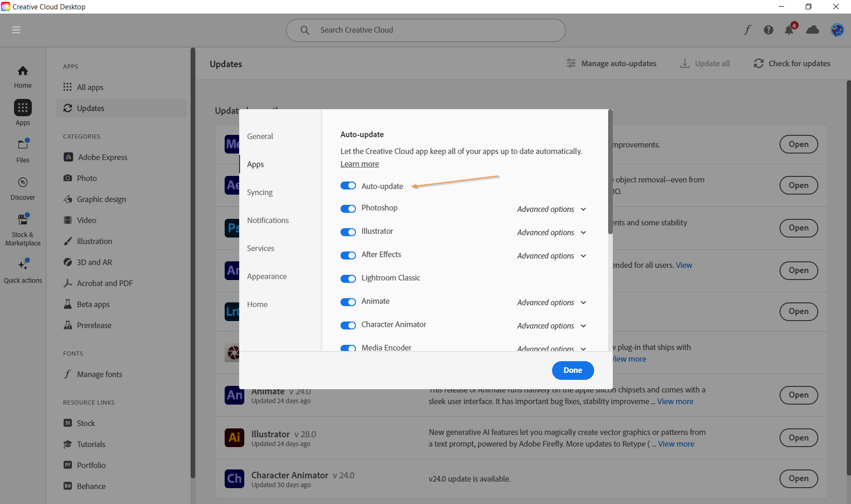Image resolution: width=851 pixels, height=504 pixels.
Task: Open Character Animator with its Open button
Action: tap(799, 478)
